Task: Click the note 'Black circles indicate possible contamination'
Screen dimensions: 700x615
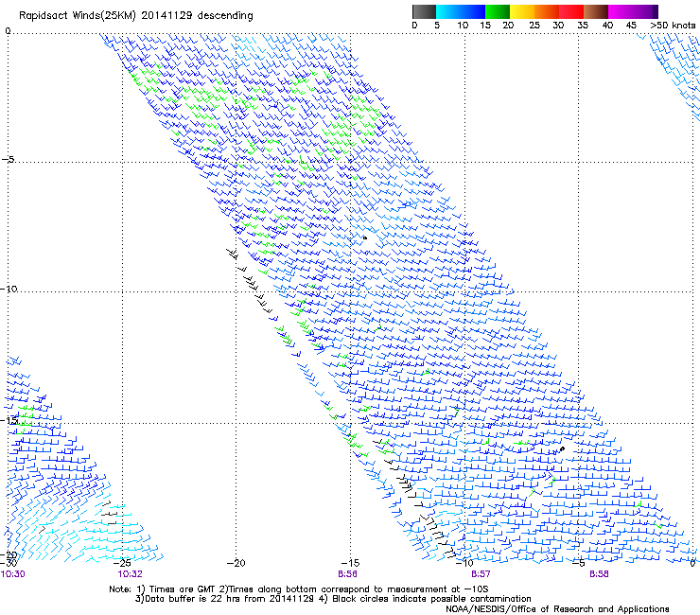Action: coord(431,599)
